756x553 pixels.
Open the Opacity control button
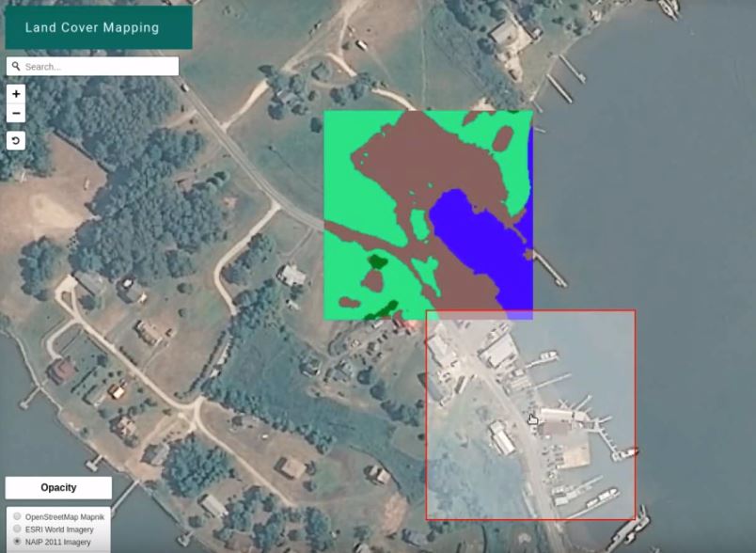pyautogui.click(x=58, y=488)
